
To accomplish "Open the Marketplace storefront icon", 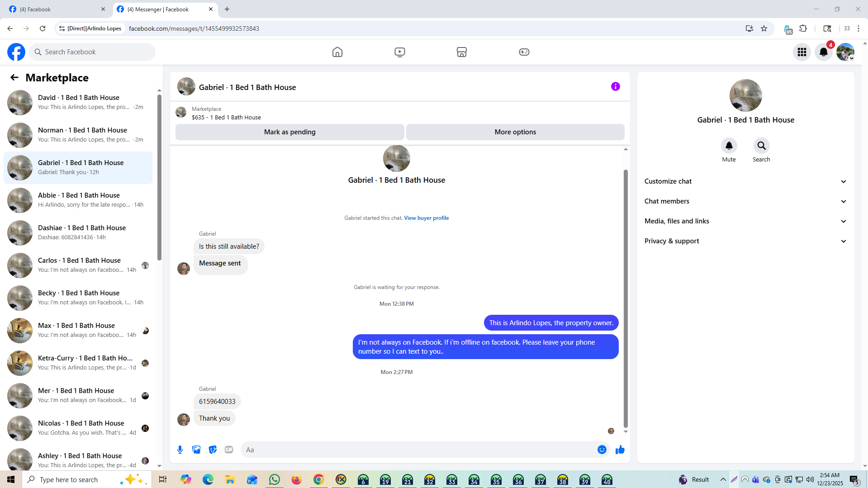I will pyautogui.click(x=461, y=52).
